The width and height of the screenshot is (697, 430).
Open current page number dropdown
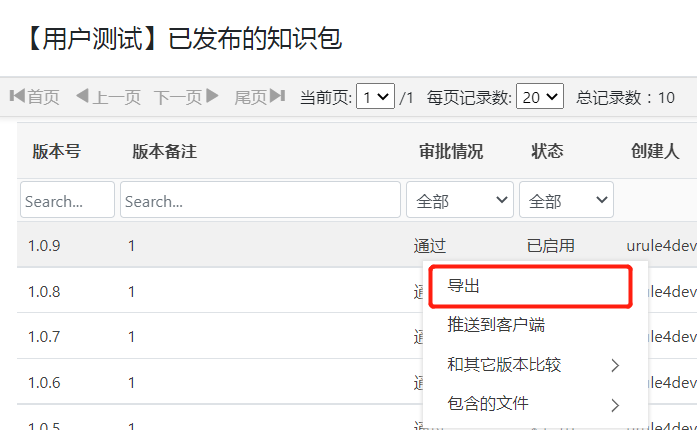(376, 97)
